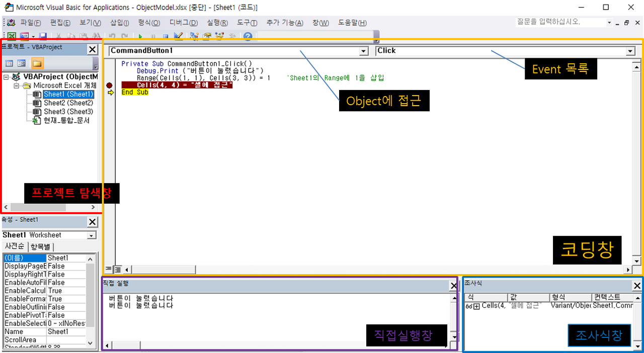Close the 속성 properties panel
This screenshot has height=353, width=644.
click(x=93, y=222)
